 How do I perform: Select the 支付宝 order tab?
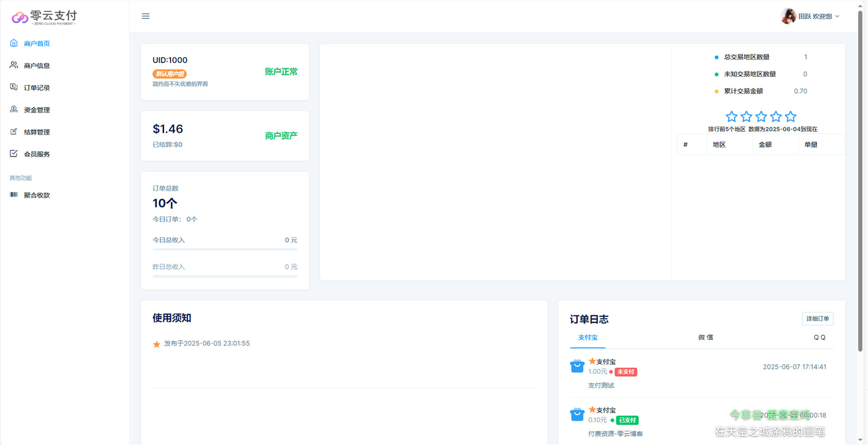[588, 338]
